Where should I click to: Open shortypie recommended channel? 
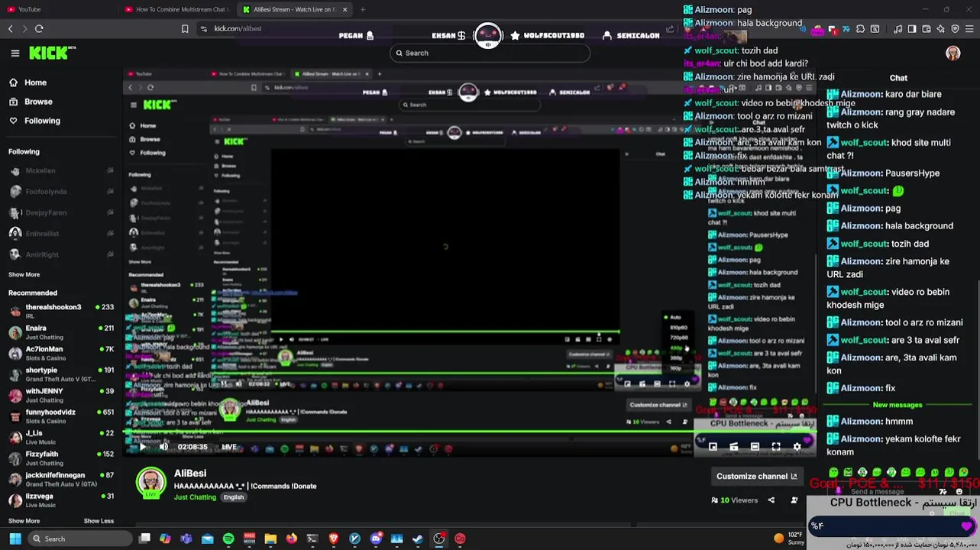click(x=61, y=374)
